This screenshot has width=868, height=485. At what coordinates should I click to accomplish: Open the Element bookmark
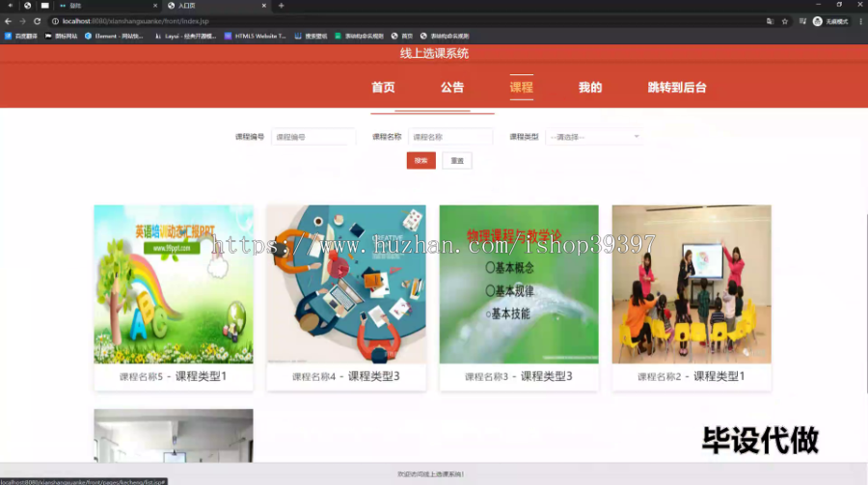pyautogui.click(x=114, y=36)
